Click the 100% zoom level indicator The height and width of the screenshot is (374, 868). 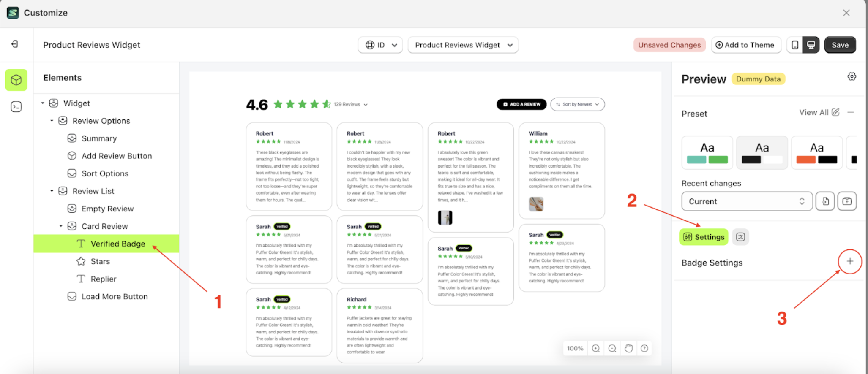(575, 348)
